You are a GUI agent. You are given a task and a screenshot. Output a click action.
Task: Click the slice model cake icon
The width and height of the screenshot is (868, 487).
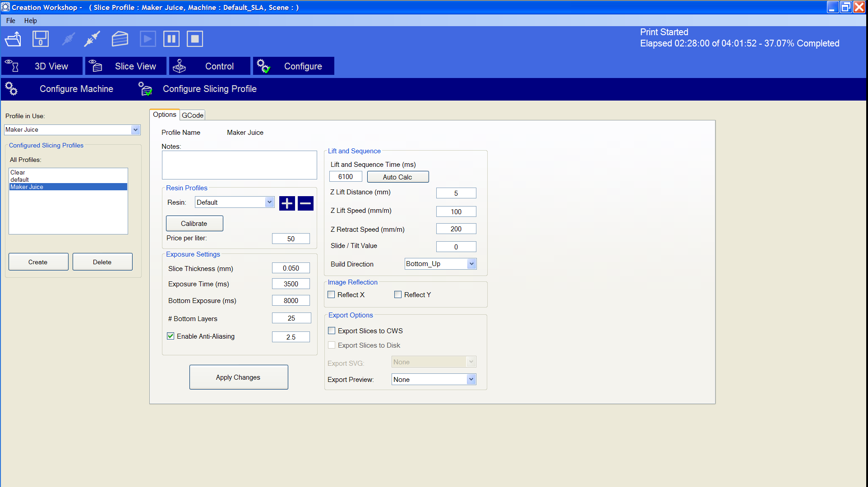(120, 39)
